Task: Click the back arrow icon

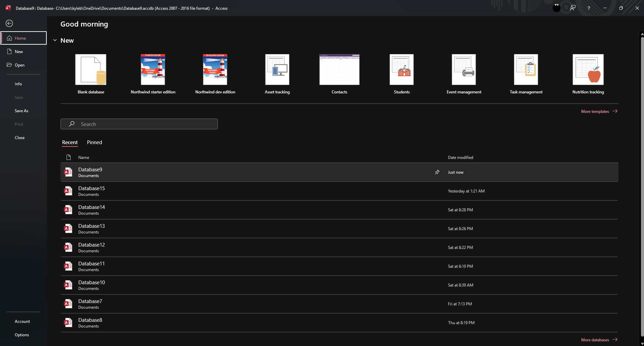Action: coord(9,23)
